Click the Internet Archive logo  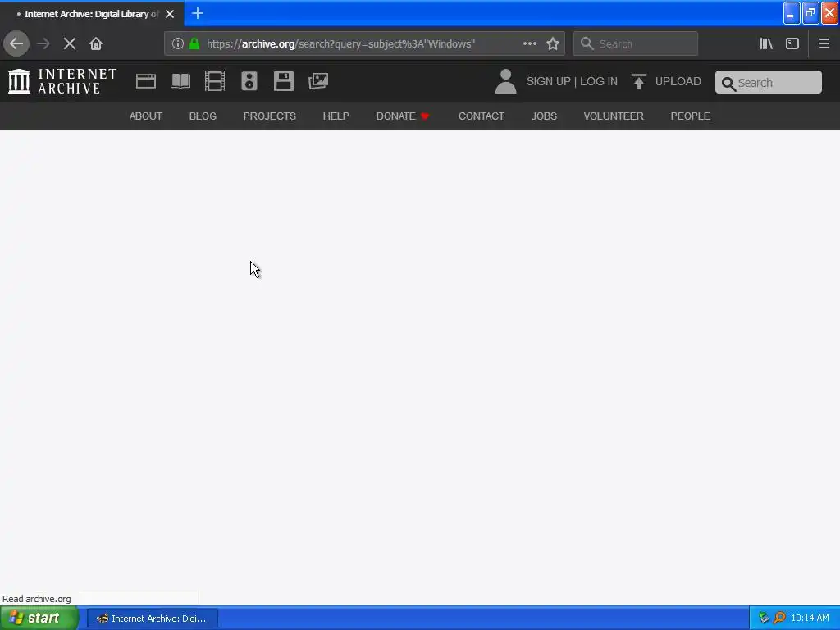pos(62,81)
